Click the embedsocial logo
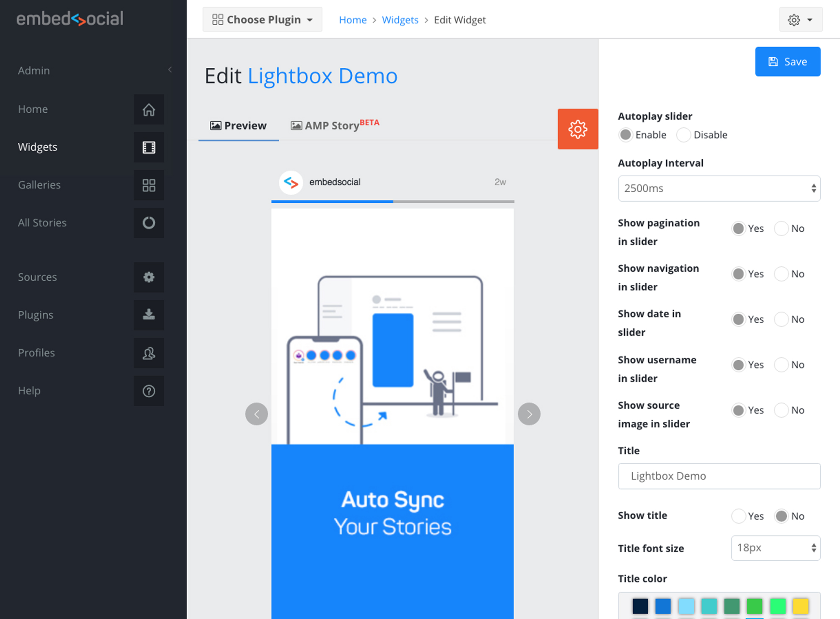The height and width of the screenshot is (619, 840). (x=70, y=18)
